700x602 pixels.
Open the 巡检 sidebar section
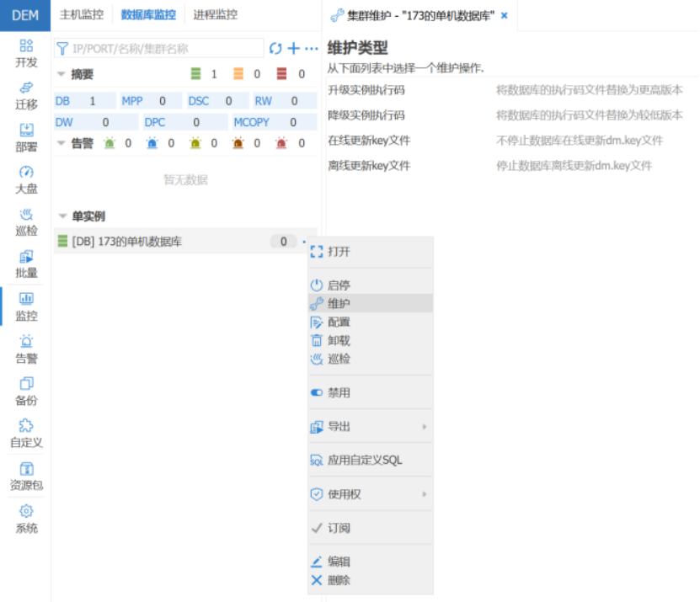point(26,221)
